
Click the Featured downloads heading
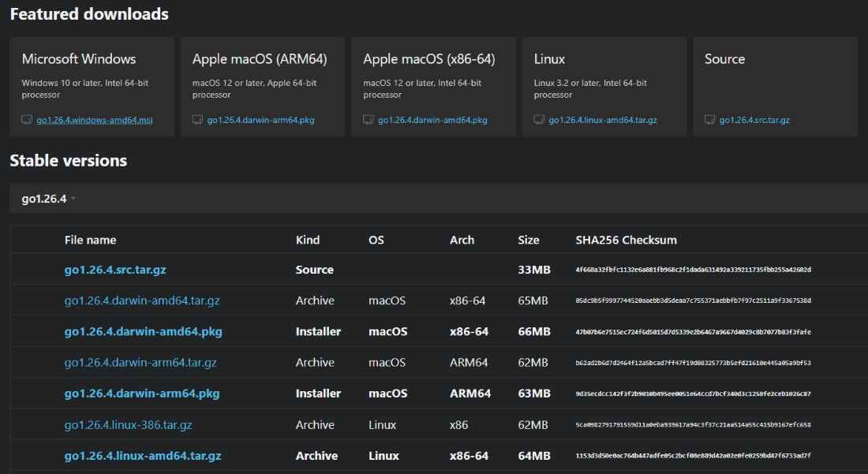point(89,14)
